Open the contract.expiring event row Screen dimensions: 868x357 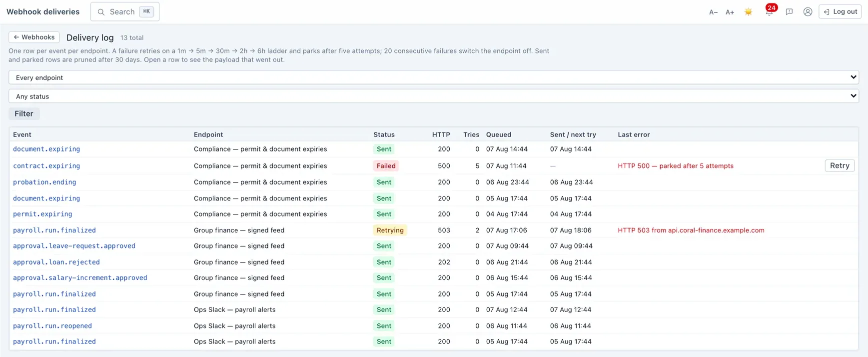46,166
